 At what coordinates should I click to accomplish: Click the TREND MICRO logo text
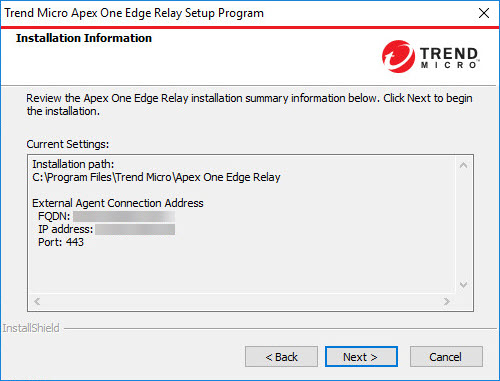coord(449,58)
